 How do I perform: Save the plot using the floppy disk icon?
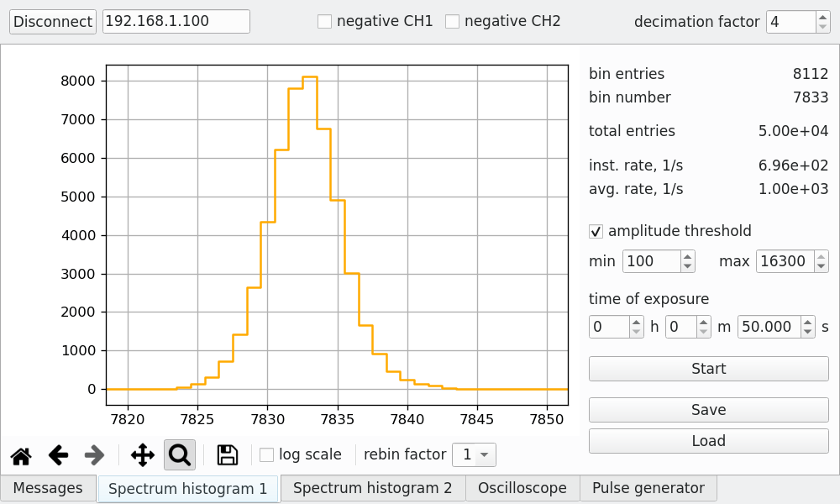[x=226, y=455]
